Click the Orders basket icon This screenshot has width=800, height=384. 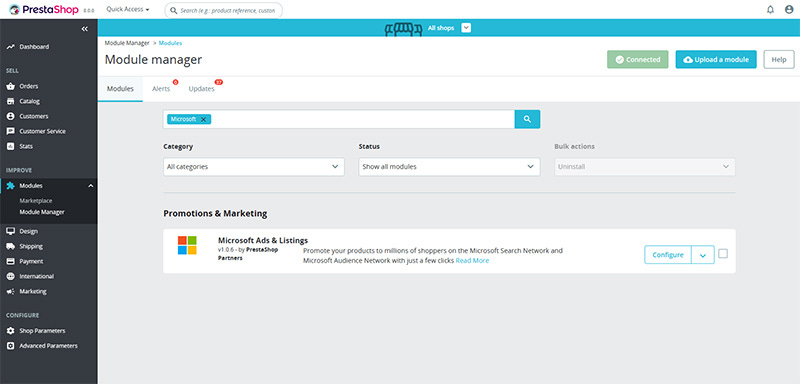click(x=10, y=86)
